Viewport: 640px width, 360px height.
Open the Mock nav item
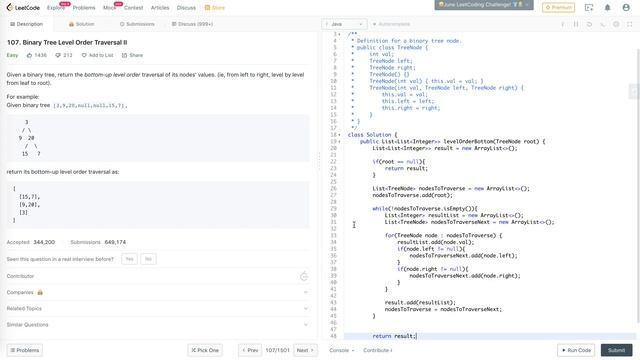pos(109,8)
